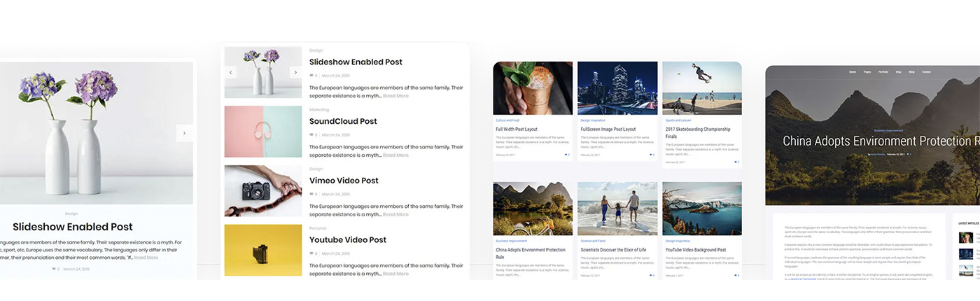Click pink headphones thumbnail of SoundCloud Post

(x=263, y=132)
